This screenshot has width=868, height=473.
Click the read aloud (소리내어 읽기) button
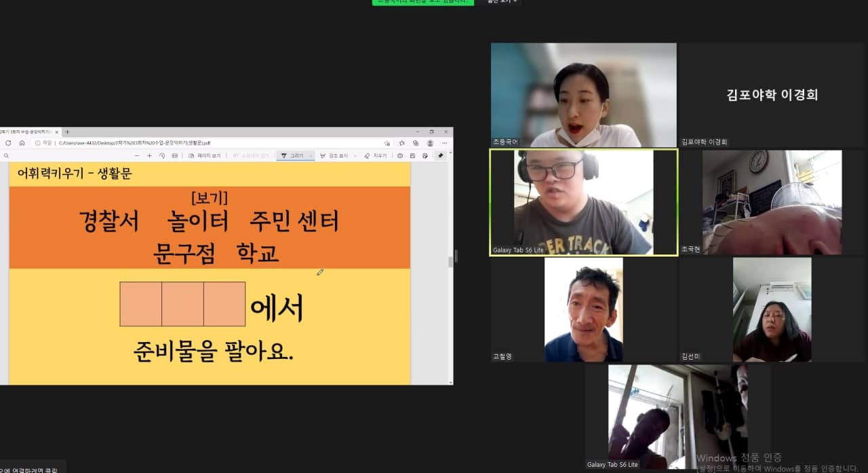[x=250, y=155]
